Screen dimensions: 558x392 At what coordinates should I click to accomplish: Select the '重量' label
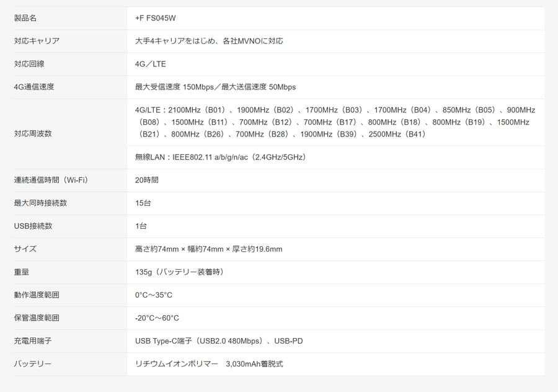tap(21, 272)
